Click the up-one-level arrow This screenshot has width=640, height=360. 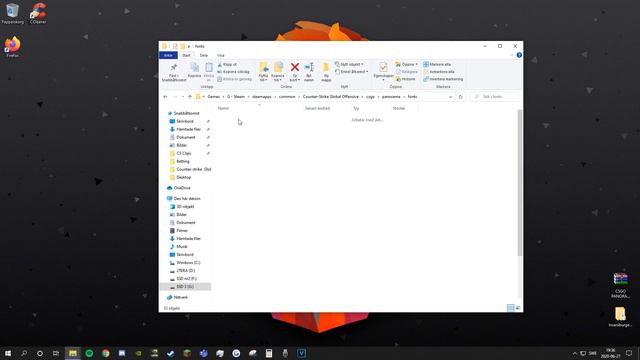click(190, 97)
